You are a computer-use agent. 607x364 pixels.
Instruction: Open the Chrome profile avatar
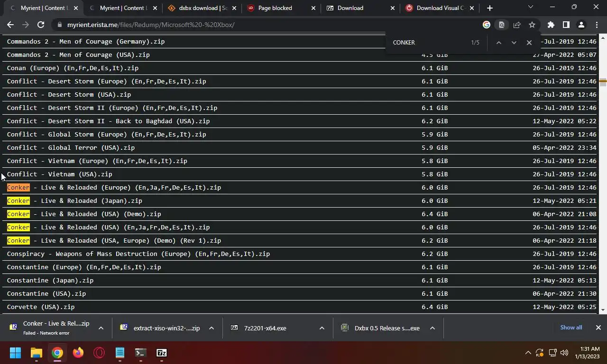[581, 25]
